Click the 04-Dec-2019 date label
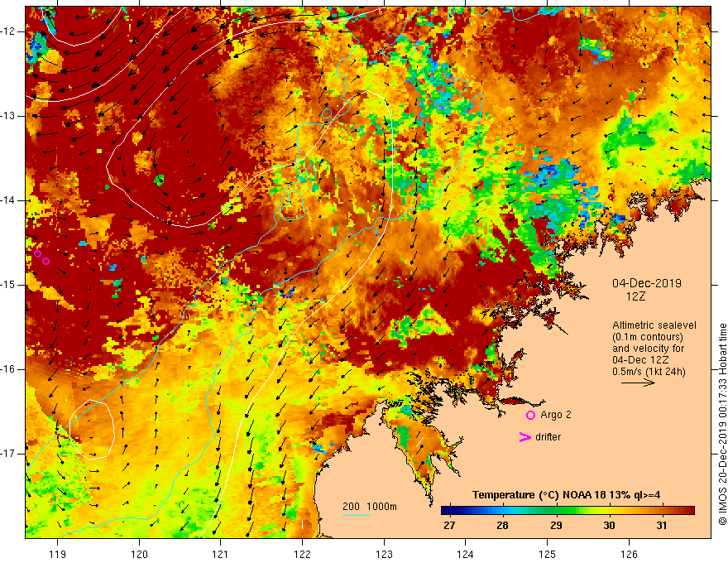The height and width of the screenshot is (563, 728). pos(647,283)
